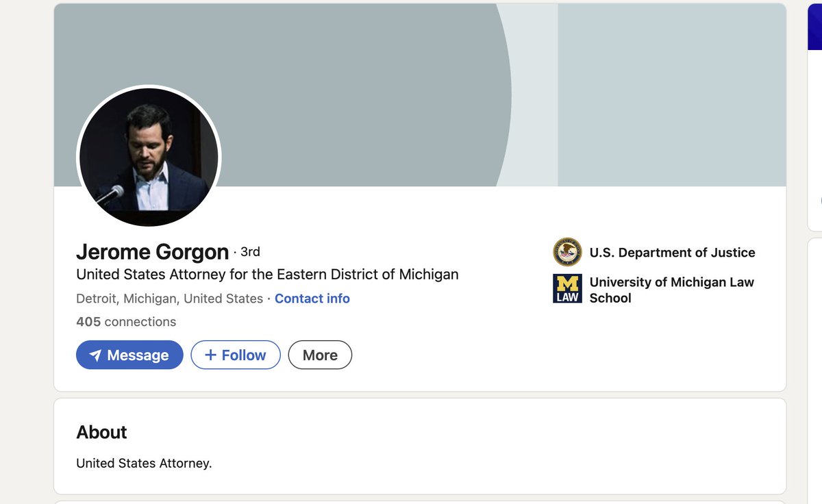The height and width of the screenshot is (504, 822).
Task: Click the Message button
Action: point(129,355)
